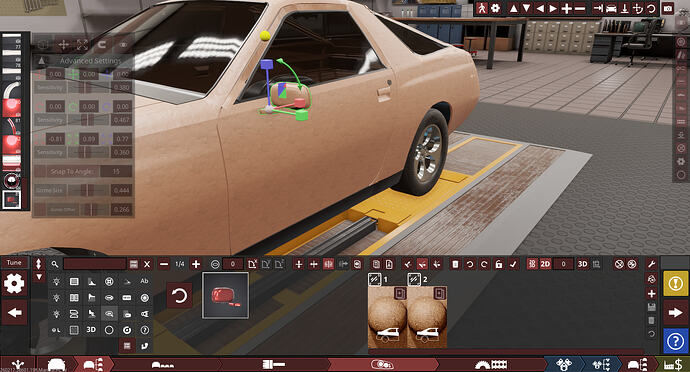This screenshot has width=690, height=372.
Task: Select the wheel fixture category icon
Action: click(x=109, y=281)
